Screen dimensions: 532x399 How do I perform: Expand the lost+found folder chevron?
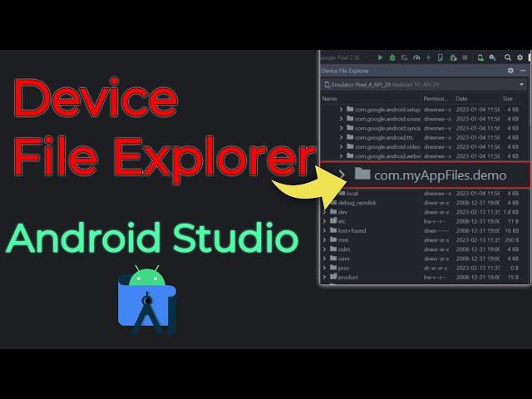point(324,230)
